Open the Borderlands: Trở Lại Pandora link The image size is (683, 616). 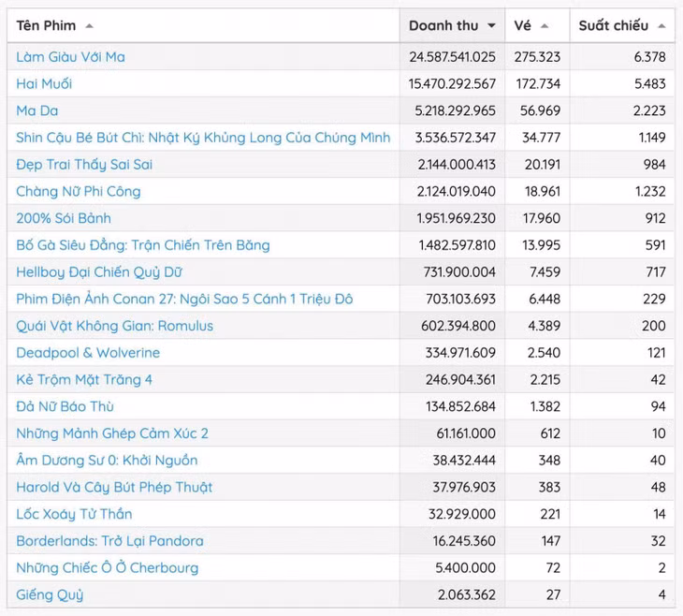tap(109, 541)
